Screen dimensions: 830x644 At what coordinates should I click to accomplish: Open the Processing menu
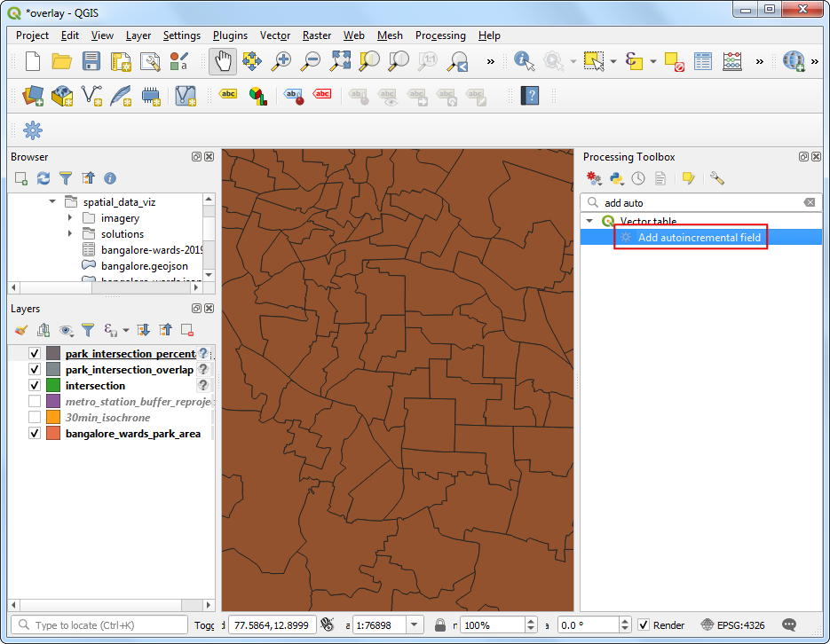pyautogui.click(x=440, y=35)
